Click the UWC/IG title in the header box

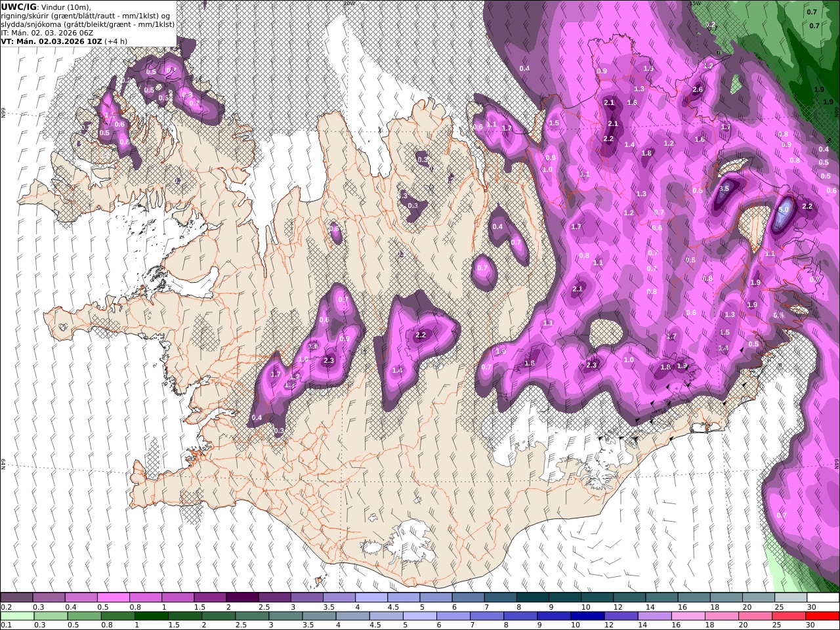pos(18,7)
